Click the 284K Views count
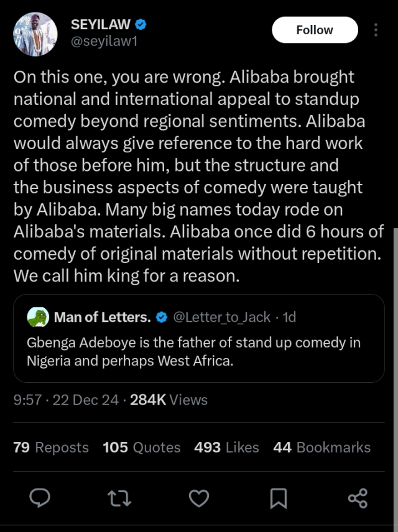Screen dimensions: 398x532 (x=169, y=400)
